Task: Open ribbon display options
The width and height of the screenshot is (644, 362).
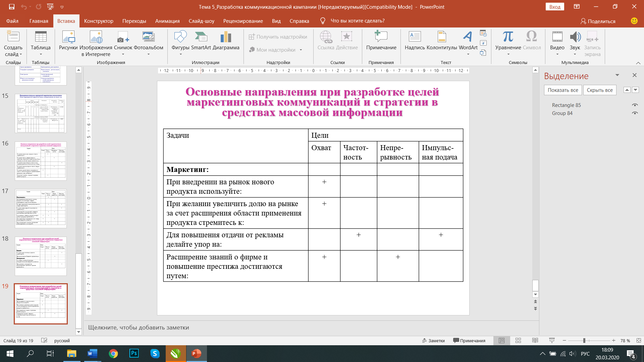Action: click(x=577, y=7)
